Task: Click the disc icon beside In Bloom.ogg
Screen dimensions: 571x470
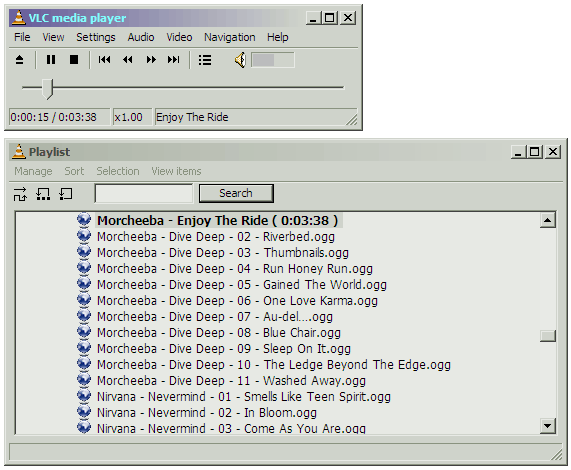Action: [84, 412]
